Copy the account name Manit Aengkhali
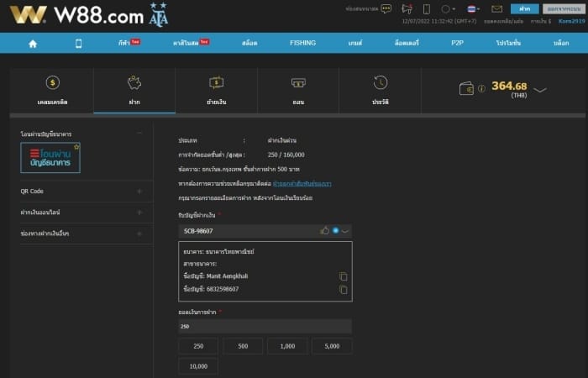 pyautogui.click(x=343, y=276)
